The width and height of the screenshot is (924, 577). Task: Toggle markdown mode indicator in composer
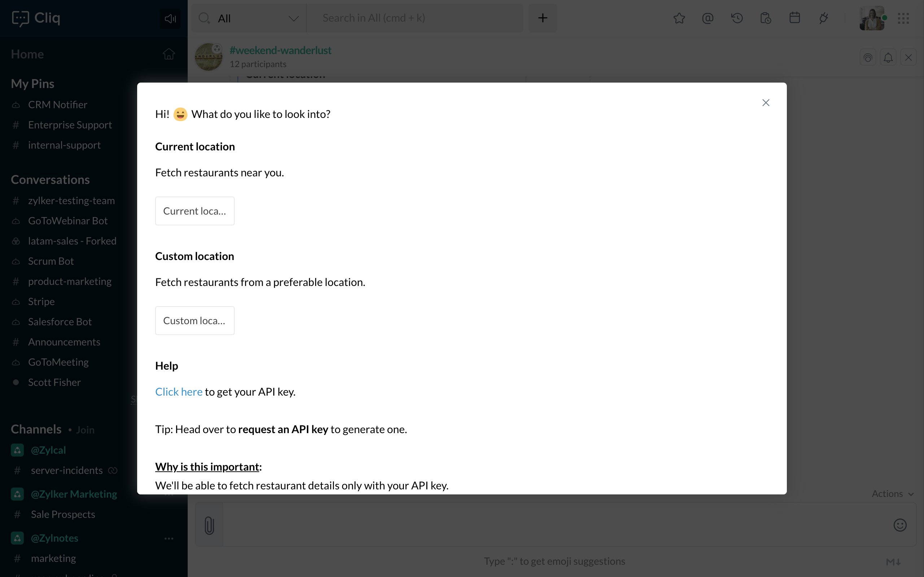(x=893, y=562)
